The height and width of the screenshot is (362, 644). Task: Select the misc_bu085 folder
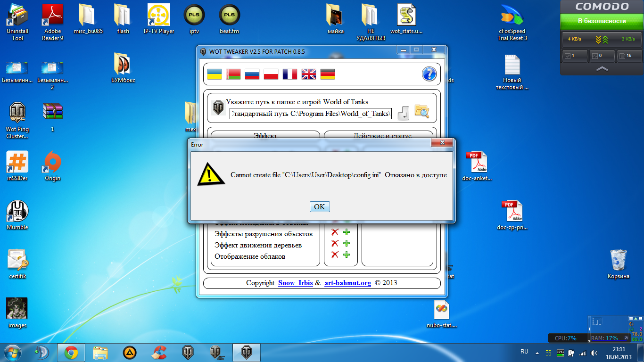point(88,19)
